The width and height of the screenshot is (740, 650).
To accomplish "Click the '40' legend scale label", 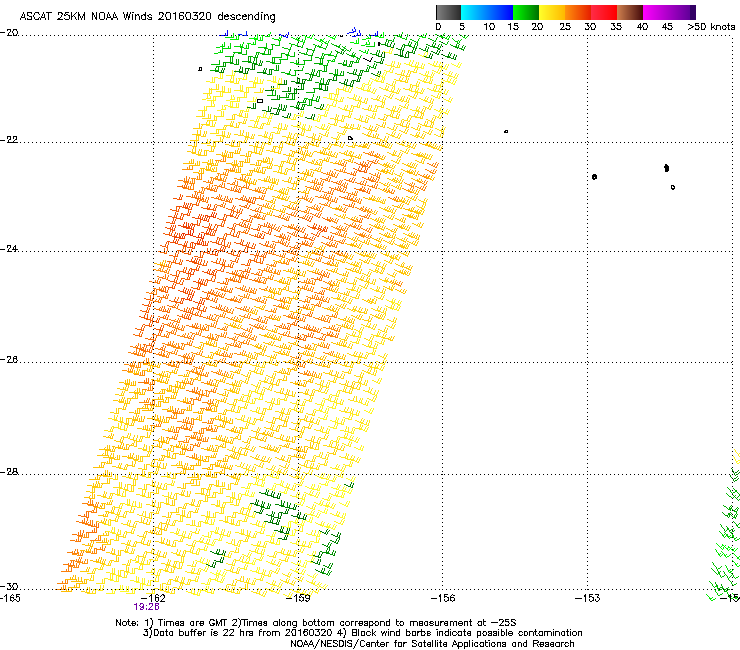I will tap(642, 27).
